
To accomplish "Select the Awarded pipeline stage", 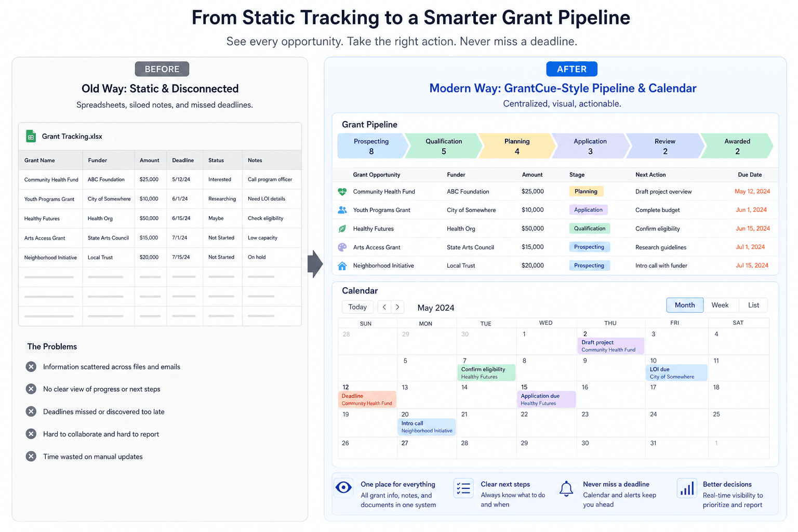I will click(737, 146).
